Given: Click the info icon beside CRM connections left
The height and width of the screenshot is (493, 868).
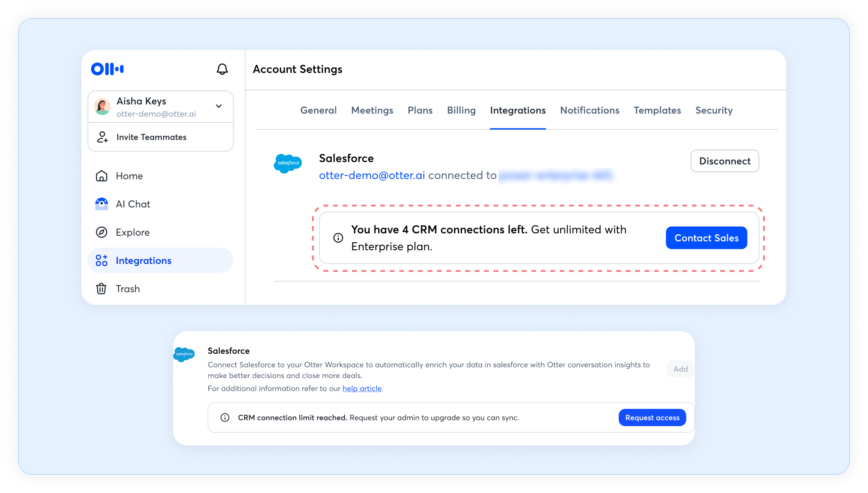Looking at the screenshot, I should (x=338, y=238).
